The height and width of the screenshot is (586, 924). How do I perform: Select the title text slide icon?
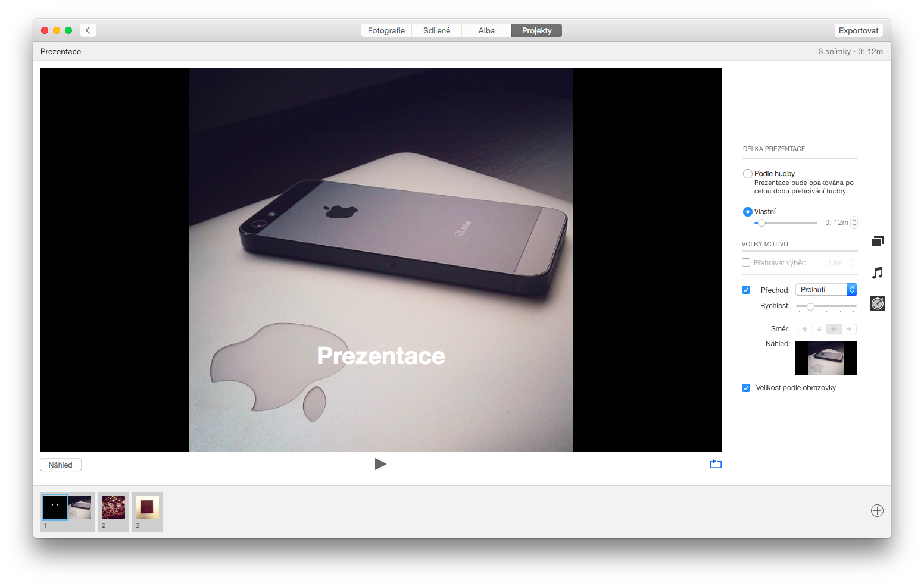pos(55,507)
